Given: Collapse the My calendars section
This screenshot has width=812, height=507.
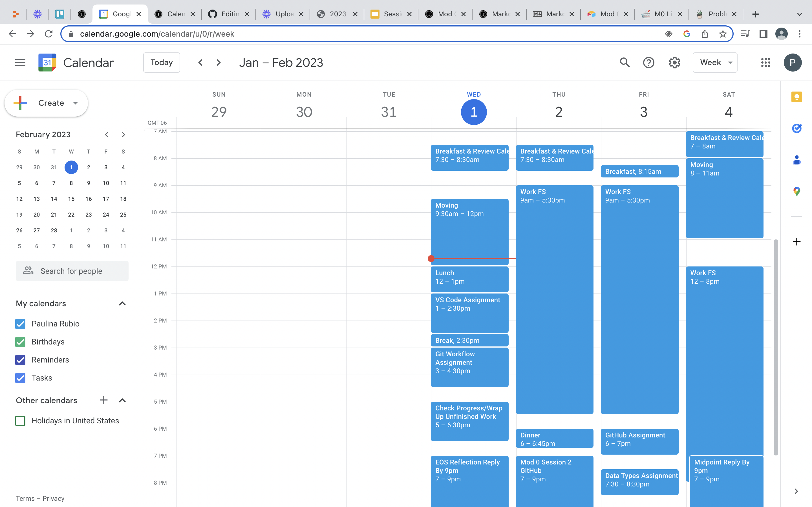Looking at the screenshot, I should [122, 303].
